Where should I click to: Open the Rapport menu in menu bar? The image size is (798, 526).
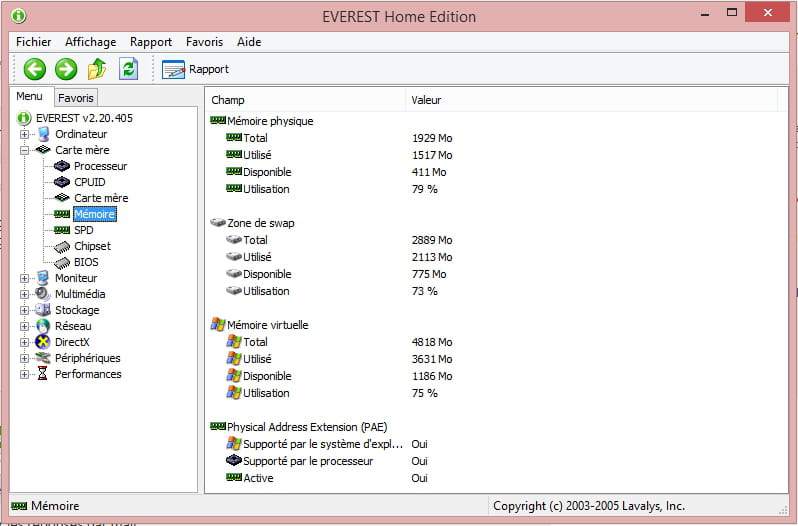tap(151, 42)
